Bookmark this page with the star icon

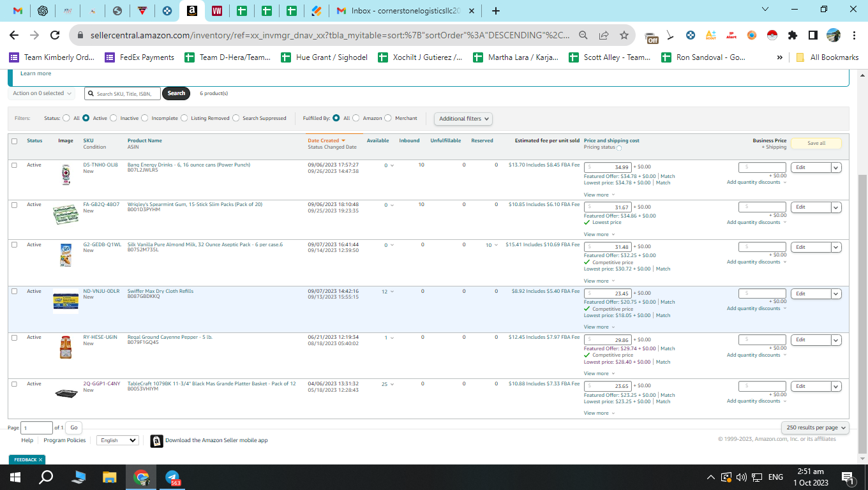624,36
